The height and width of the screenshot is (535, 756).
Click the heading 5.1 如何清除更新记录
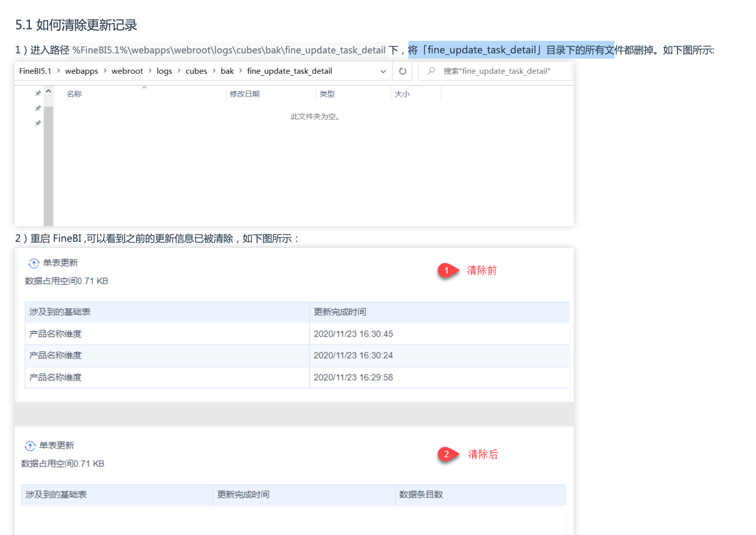pyautogui.click(x=76, y=25)
